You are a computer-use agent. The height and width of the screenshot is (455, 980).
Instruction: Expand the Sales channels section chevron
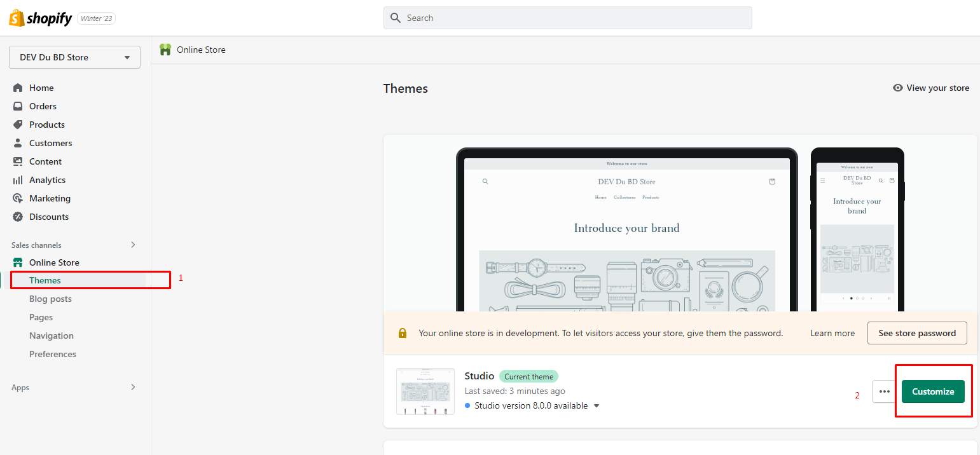point(133,245)
